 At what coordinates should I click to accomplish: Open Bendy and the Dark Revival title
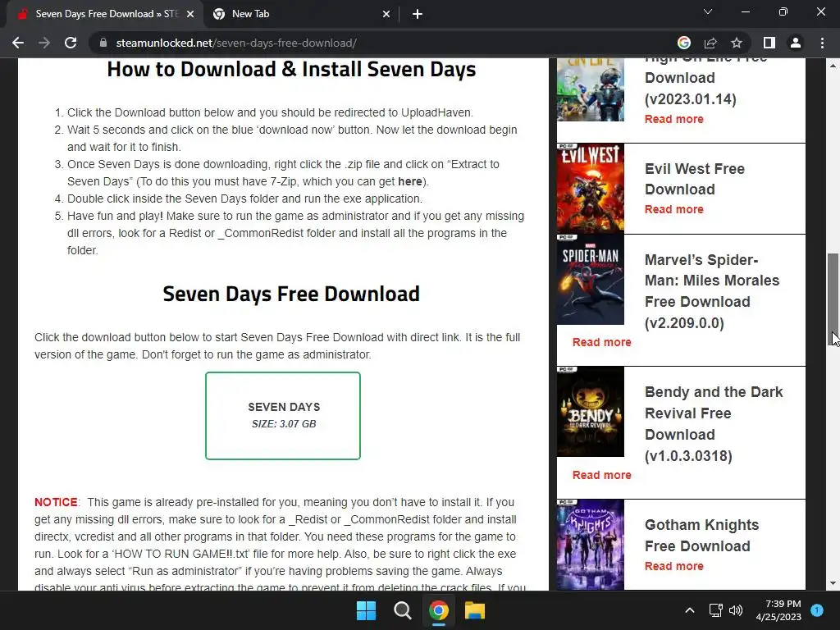[714, 424]
